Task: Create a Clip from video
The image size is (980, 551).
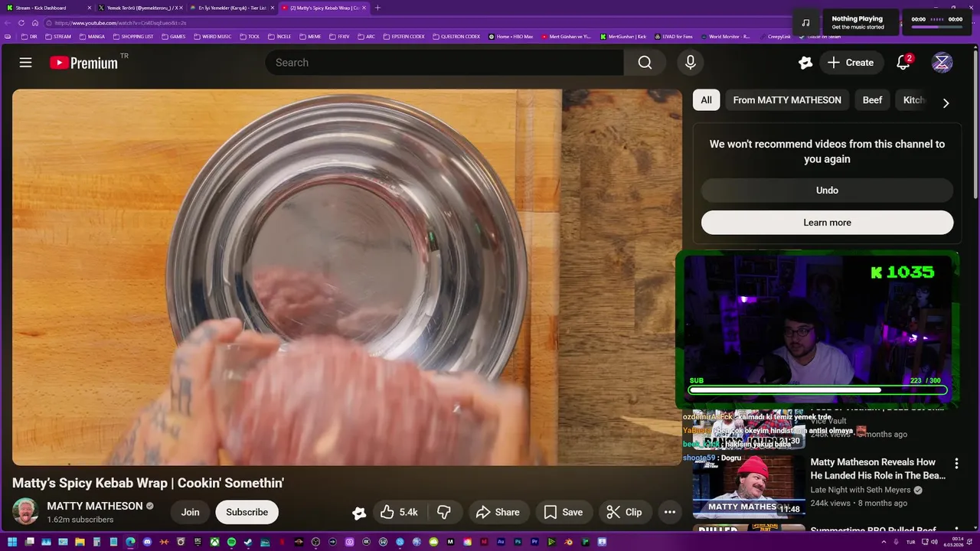Action: pyautogui.click(x=624, y=512)
